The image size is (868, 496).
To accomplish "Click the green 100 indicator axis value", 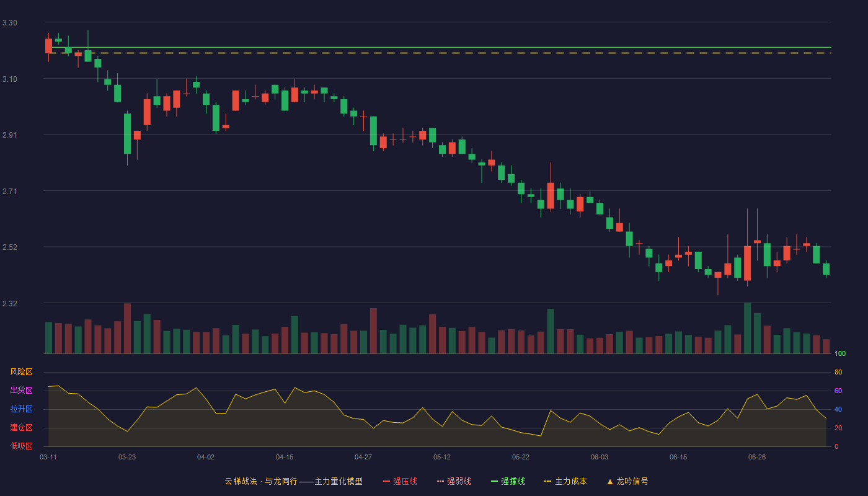I will pyautogui.click(x=840, y=354).
